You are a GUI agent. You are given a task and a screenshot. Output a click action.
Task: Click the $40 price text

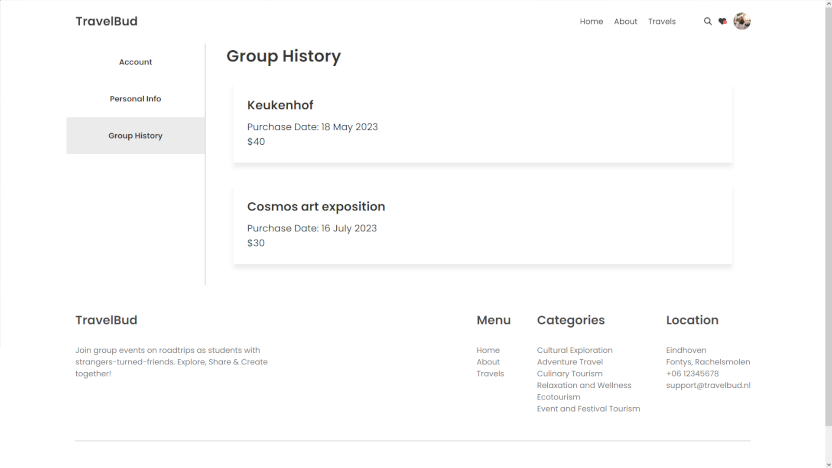point(256,142)
